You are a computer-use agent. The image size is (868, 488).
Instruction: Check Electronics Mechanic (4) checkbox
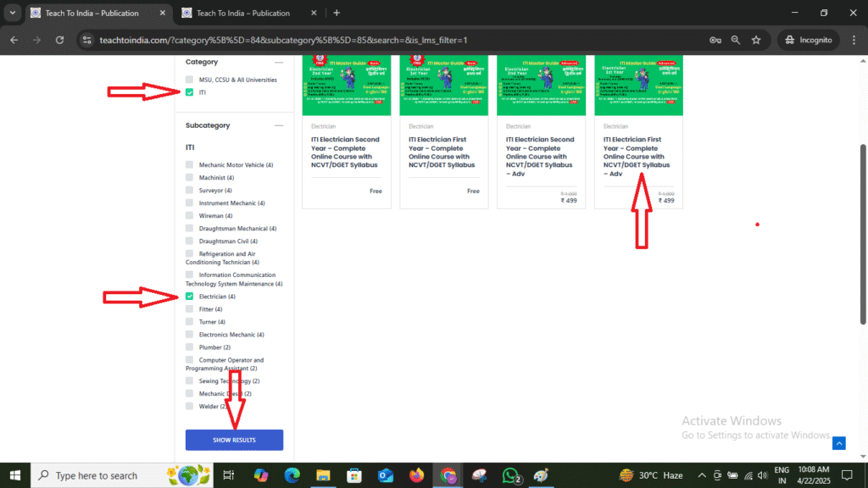[189, 335]
